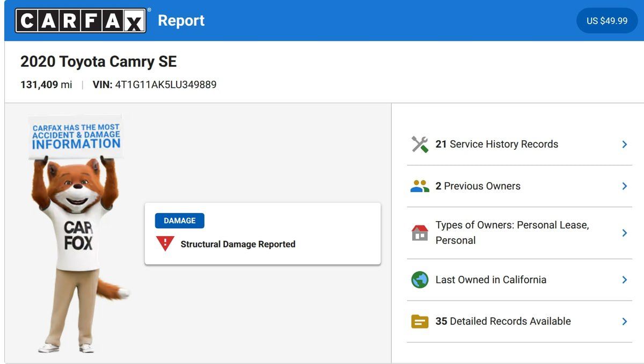
Task: Click the Report header text
Action: coord(181,20)
